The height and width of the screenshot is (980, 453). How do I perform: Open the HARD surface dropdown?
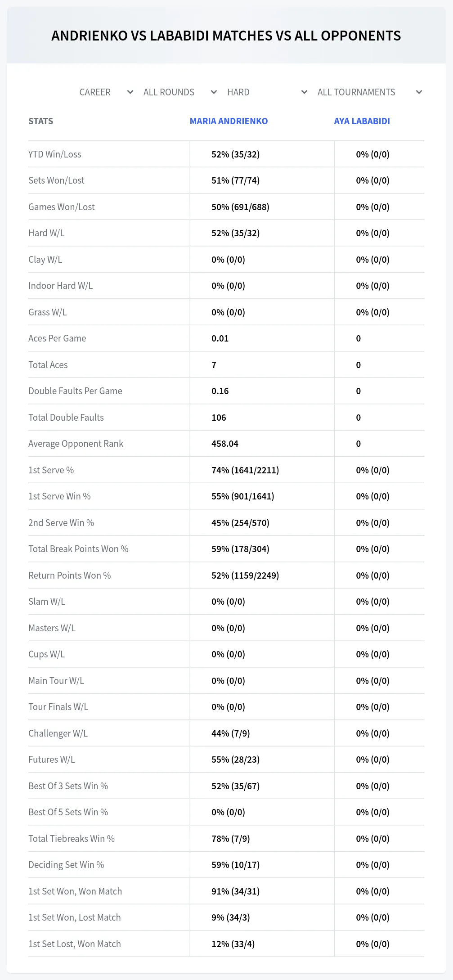(267, 92)
